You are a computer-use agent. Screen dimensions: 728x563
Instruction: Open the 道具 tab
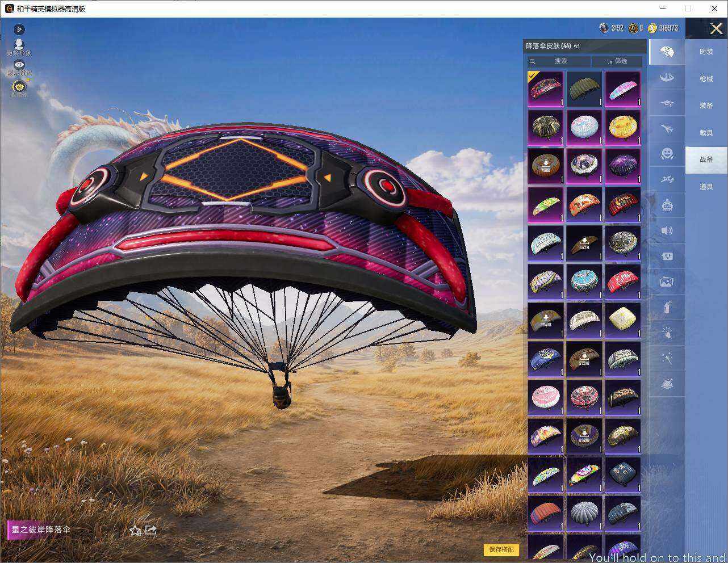706,187
